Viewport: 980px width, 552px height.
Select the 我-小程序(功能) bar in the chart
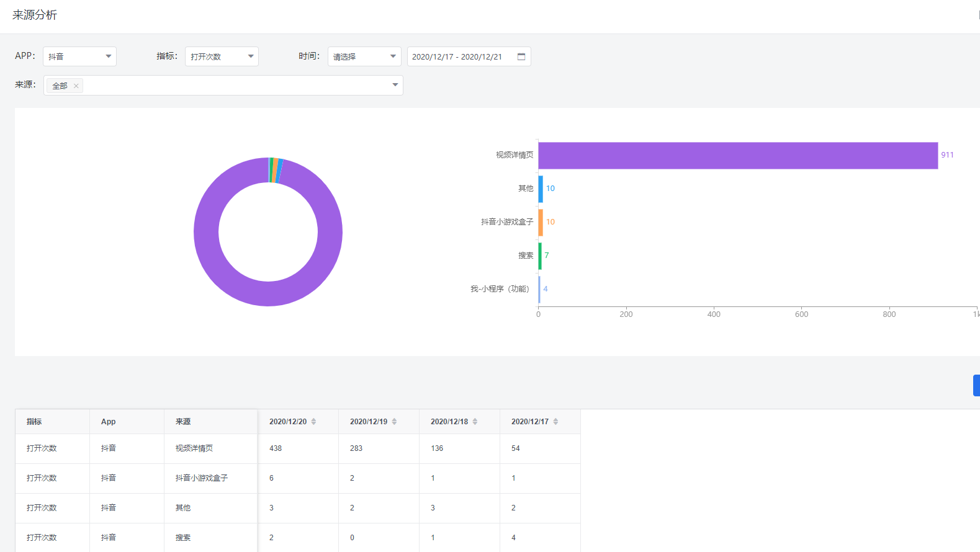click(539, 290)
